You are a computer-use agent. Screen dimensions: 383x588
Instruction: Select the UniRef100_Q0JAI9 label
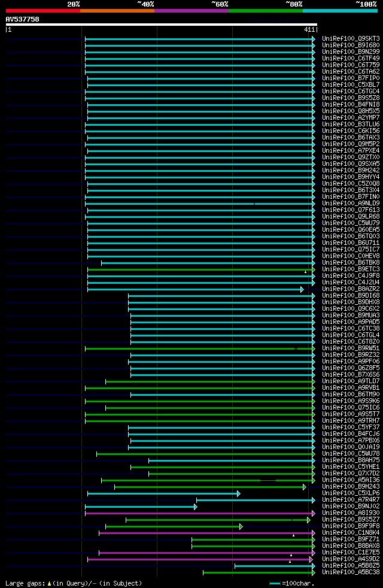tap(351, 447)
